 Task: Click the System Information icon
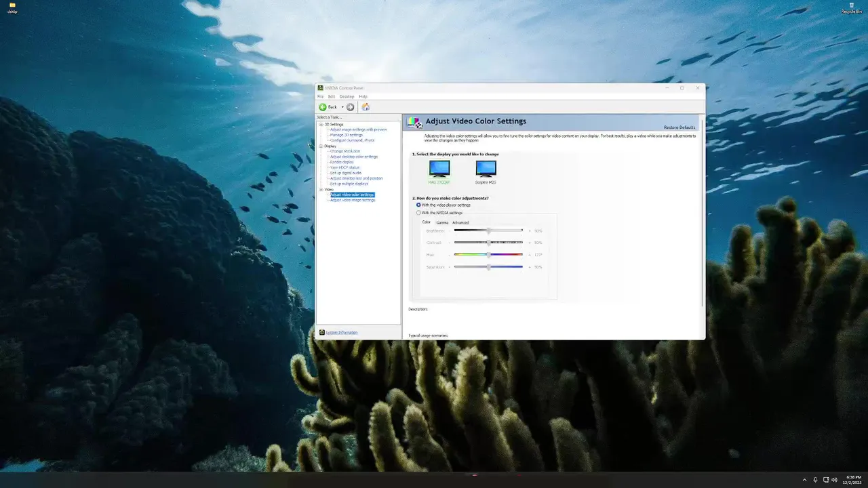click(321, 332)
